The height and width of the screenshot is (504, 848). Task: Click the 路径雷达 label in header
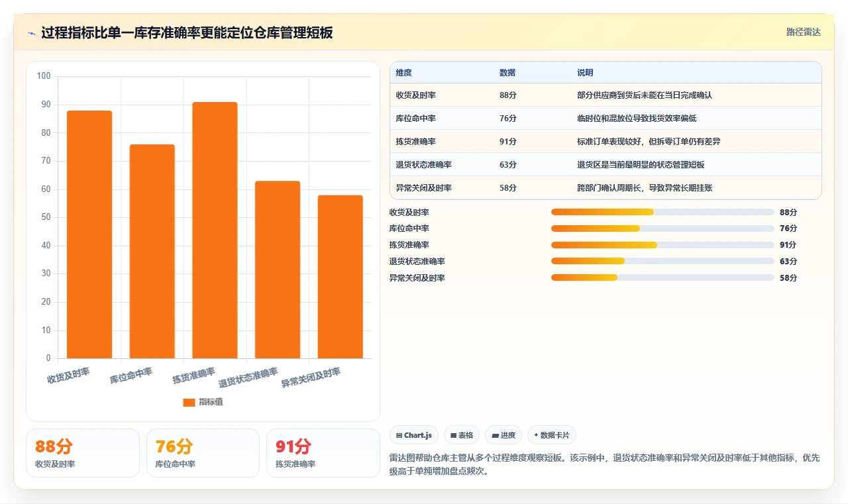(803, 32)
